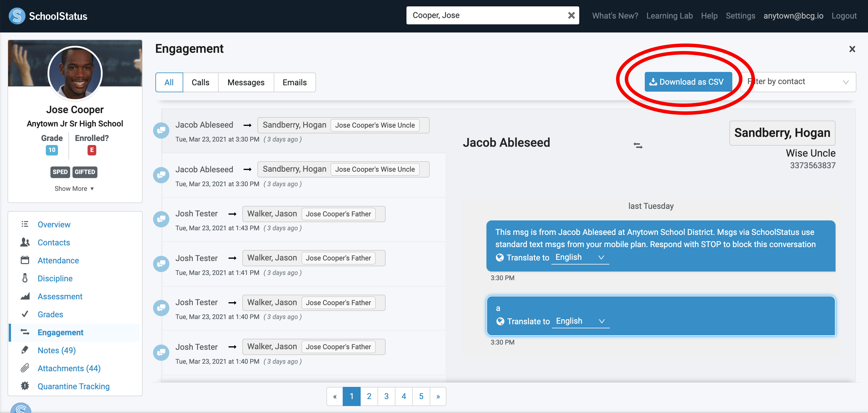
Task: Click message icon for first Jacob Ableseed entry
Action: pos(161,131)
